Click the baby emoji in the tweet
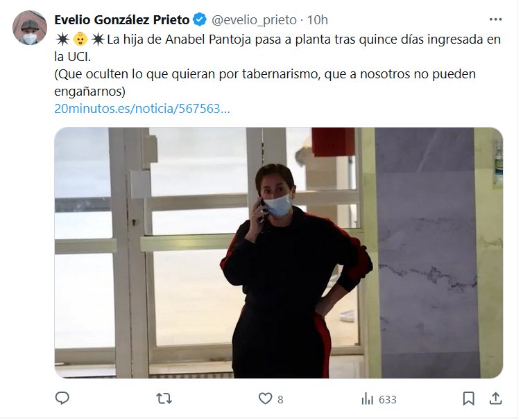The height and width of the screenshot is (420, 523). [x=81, y=40]
